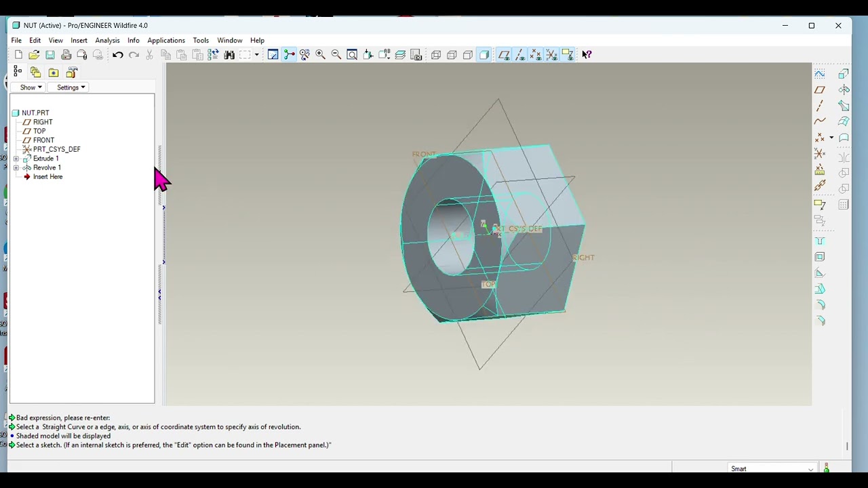Viewport: 868px width, 488px height.
Task: Expand the Extrude 1 feature
Action: tap(16, 159)
